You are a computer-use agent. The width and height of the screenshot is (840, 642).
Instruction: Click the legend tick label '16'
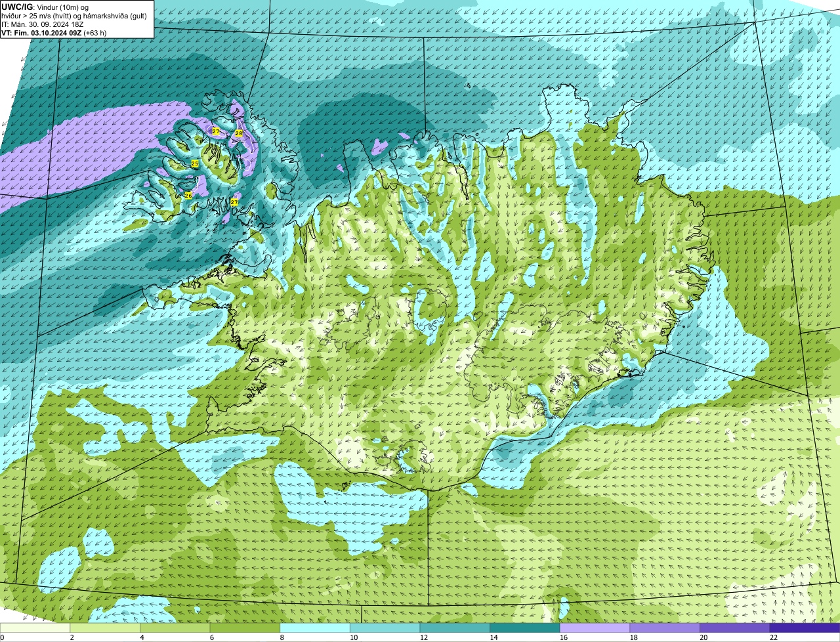(564, 637)
